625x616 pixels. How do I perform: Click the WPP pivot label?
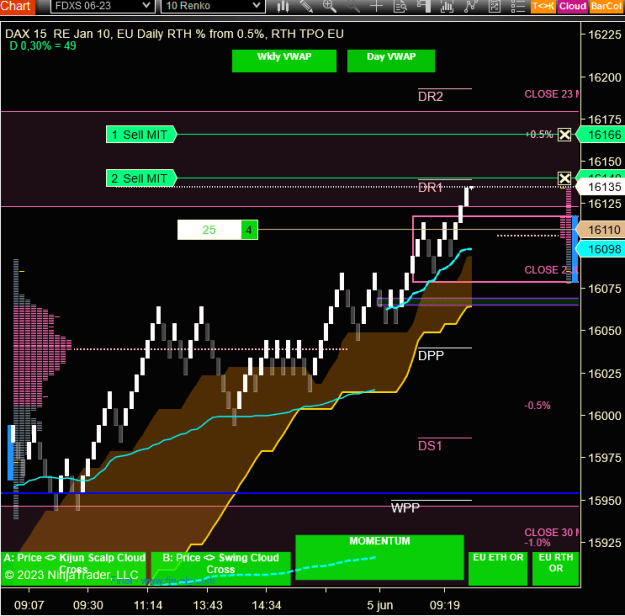[405, 508]
